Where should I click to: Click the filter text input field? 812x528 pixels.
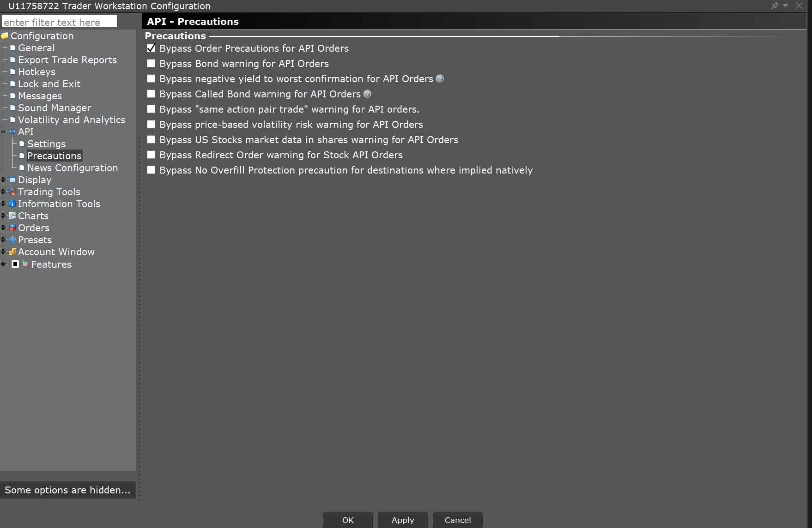pyautogui.click(x=59, y=22)
